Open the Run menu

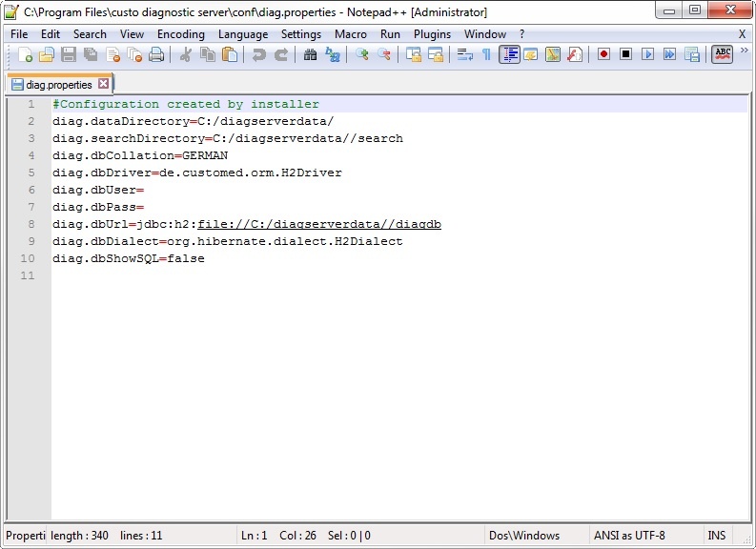click(x=390, y=34)
